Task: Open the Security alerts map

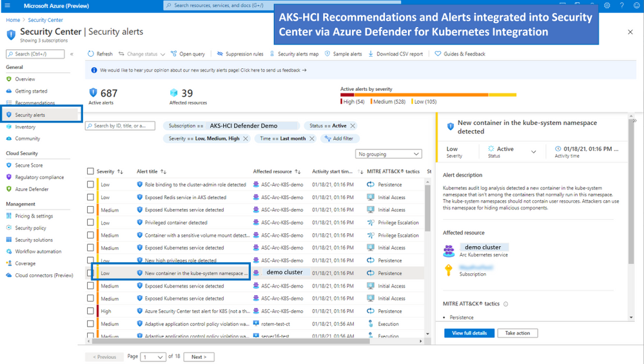Action: (x=294, y=53)
